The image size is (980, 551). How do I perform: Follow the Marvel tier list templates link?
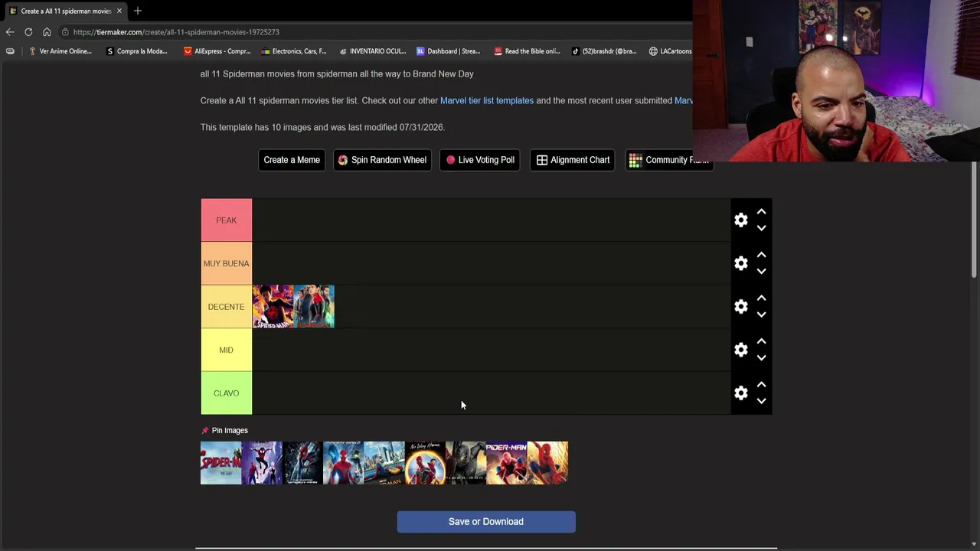point(487,100)
